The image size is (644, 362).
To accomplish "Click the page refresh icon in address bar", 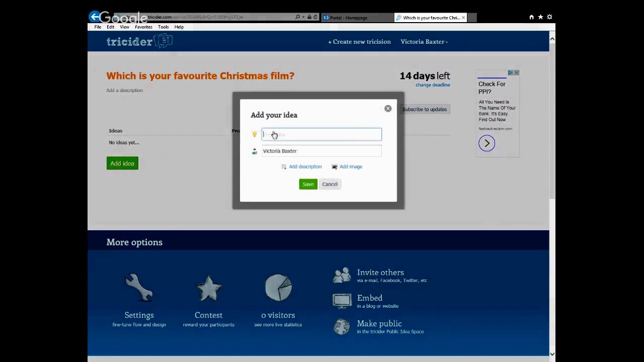I will tap(315, 17).
